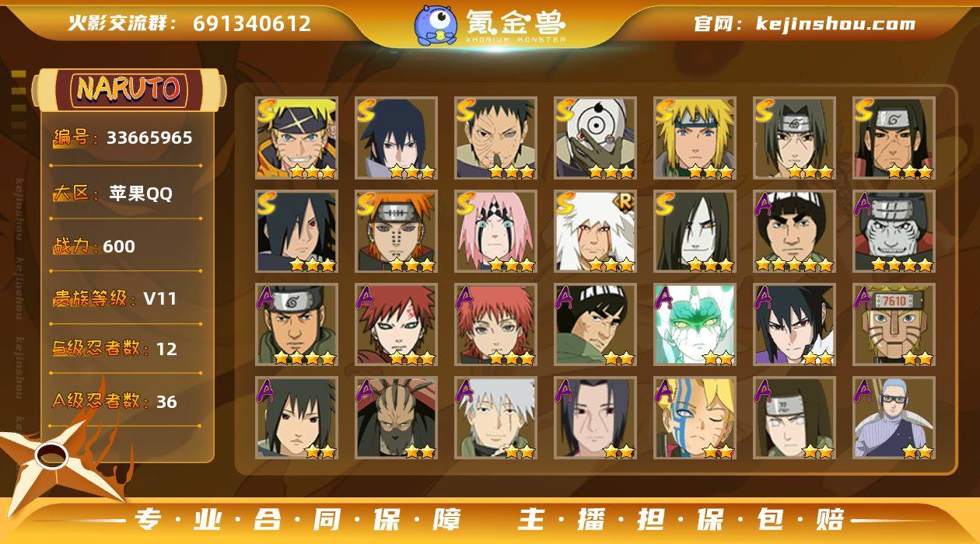The height and width of the screenshot is (544, 980).
Task: Pick the ninja wearing the 7610 headband
Action: (894, 324)
